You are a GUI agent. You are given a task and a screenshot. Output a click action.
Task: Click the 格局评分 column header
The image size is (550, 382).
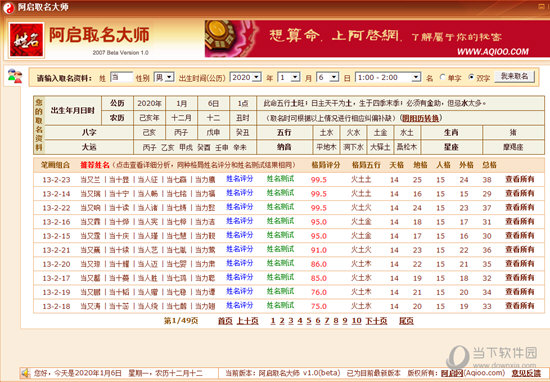click(x=326, y=165)
